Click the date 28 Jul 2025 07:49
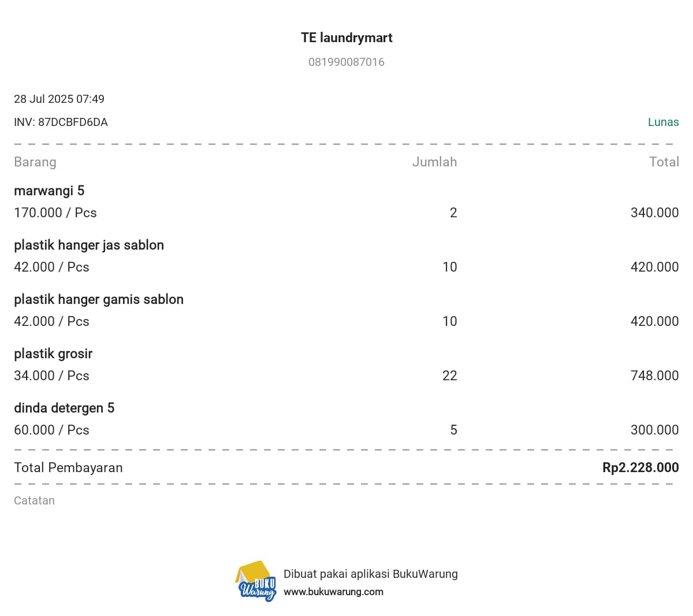The image size is (693, 616). click(x=59, y=99)
